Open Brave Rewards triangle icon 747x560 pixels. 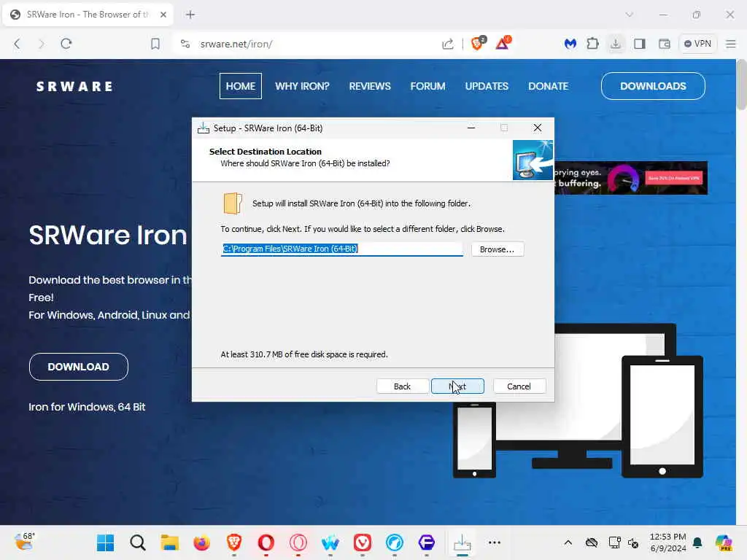click(503, 43)
